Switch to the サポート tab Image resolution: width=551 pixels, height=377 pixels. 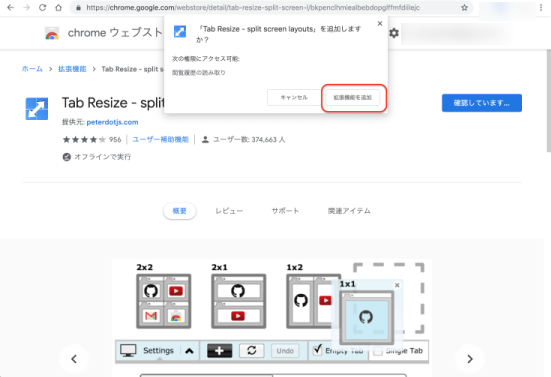click(x=285, y=211)
